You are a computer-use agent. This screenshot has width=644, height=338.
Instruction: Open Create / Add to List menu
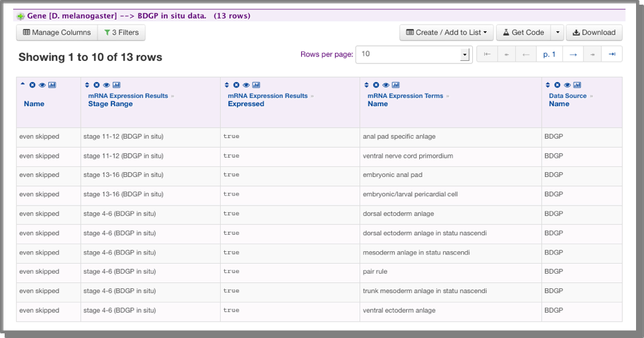point(446,32)
